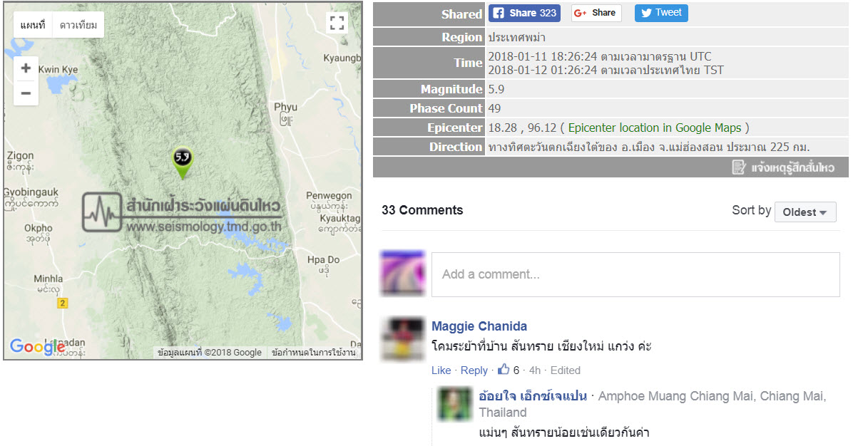Open the Sort by Oldest dropdown

click(x=805, y=212)
